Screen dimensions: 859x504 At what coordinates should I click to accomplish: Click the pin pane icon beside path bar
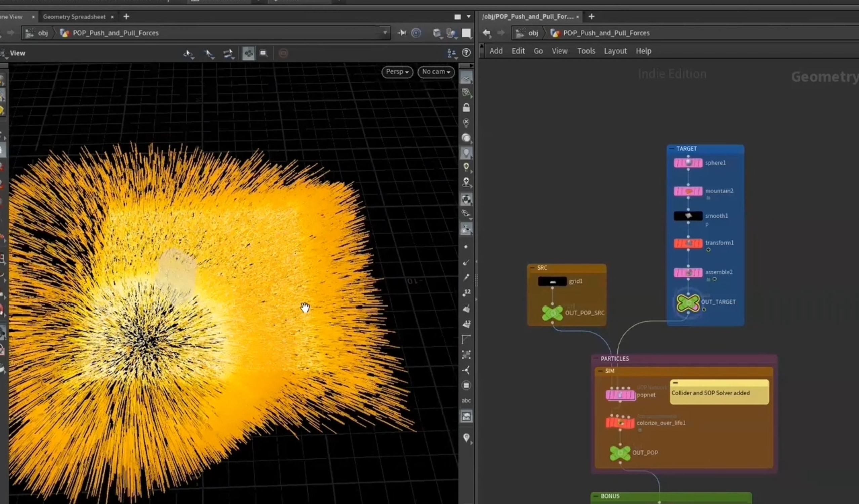click(402, 33)
